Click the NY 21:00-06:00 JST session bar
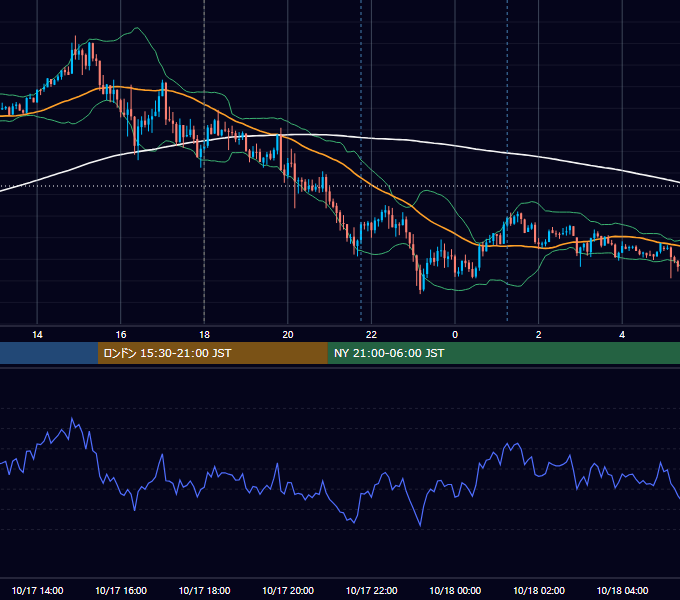Image resolution: width=680 pixels, height=600 pixels. pos(503,353)
